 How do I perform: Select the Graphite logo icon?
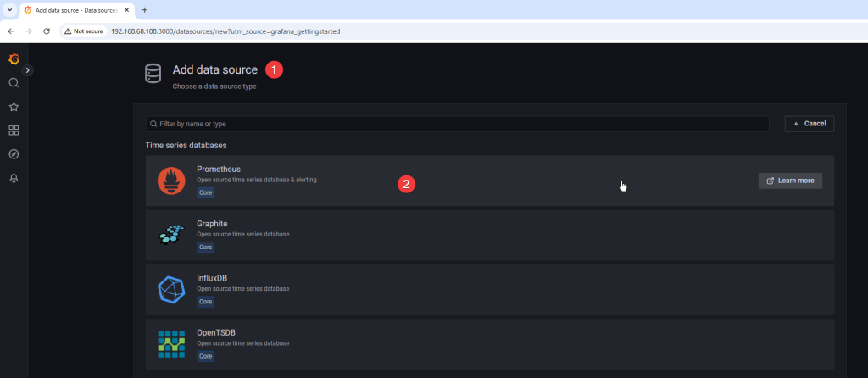(x=171, y=235)
